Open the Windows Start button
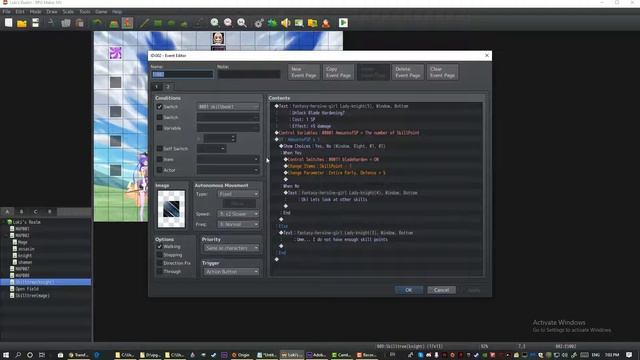The image size is (640, 360). (6, 355)
